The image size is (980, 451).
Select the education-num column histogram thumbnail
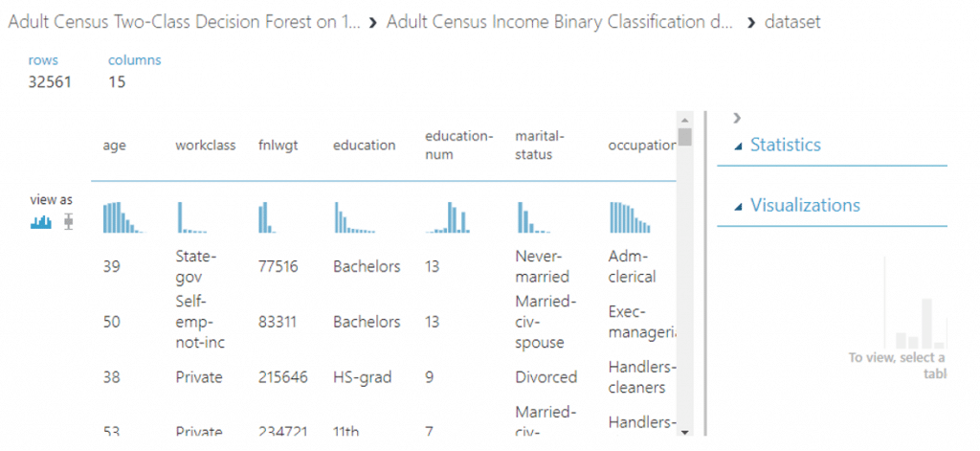click(x=448, y=217)
